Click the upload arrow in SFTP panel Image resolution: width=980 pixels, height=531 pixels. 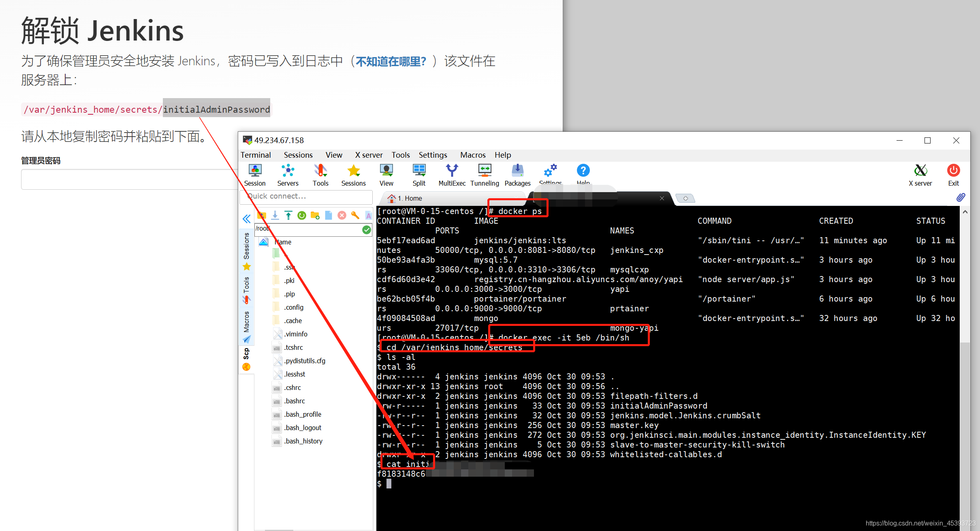[x=288, y=215]
